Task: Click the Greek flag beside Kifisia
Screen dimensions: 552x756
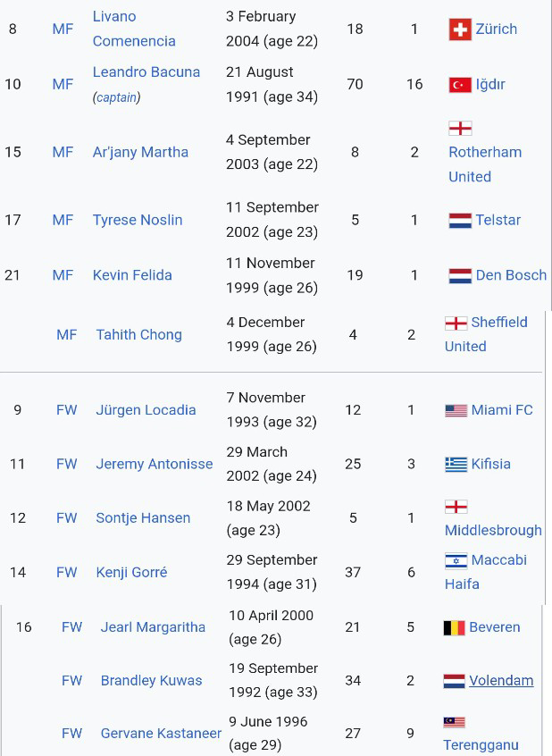Action: tap(456, 465)
